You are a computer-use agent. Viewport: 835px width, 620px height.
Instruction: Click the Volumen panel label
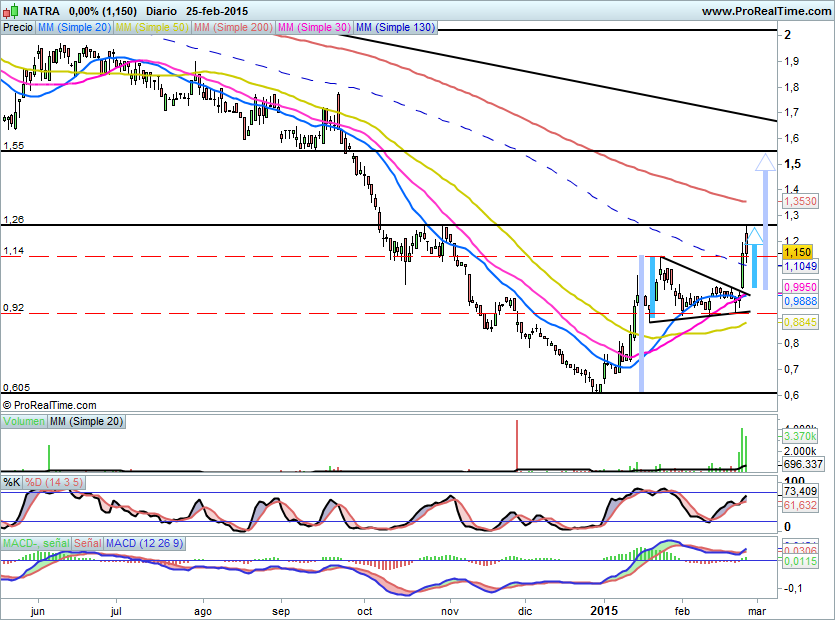click(23, 422)
